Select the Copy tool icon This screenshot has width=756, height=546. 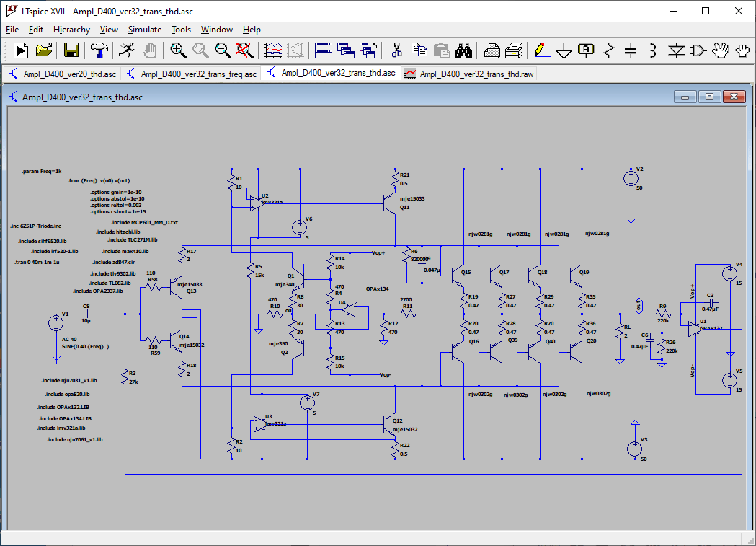click(x=419, y=50)
